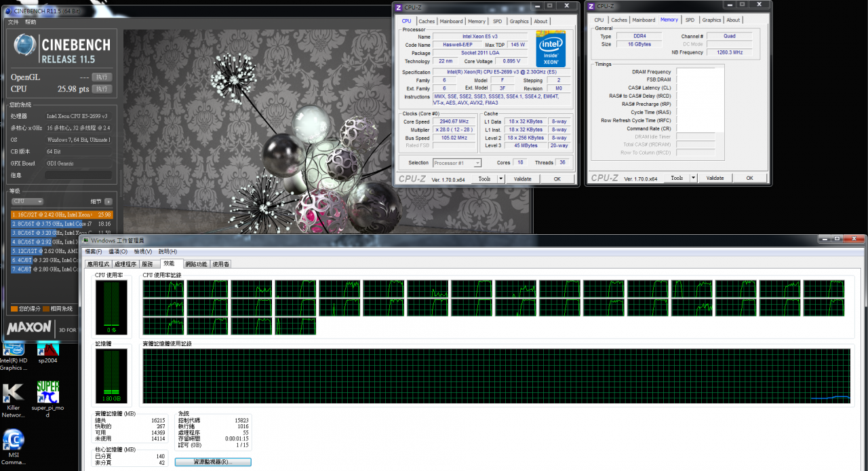Switch to Memory tab in left CPU-Z
Viewport: 868px width, 471px height.
(477, 21)
